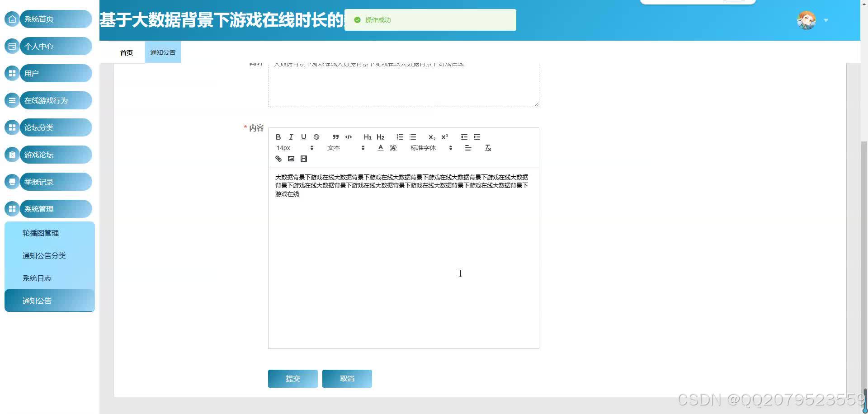
Task: Insert a blockquote
Action: pos(335,137)
